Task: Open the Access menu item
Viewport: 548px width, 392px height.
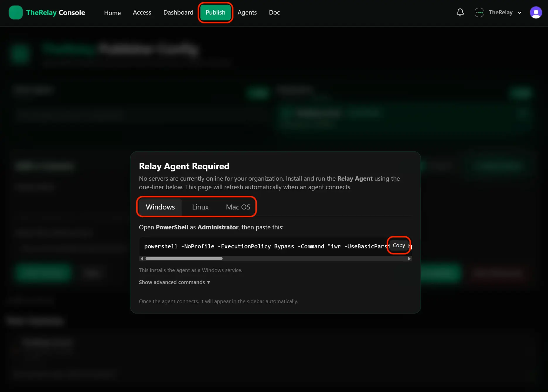Action: click(142, 13)
